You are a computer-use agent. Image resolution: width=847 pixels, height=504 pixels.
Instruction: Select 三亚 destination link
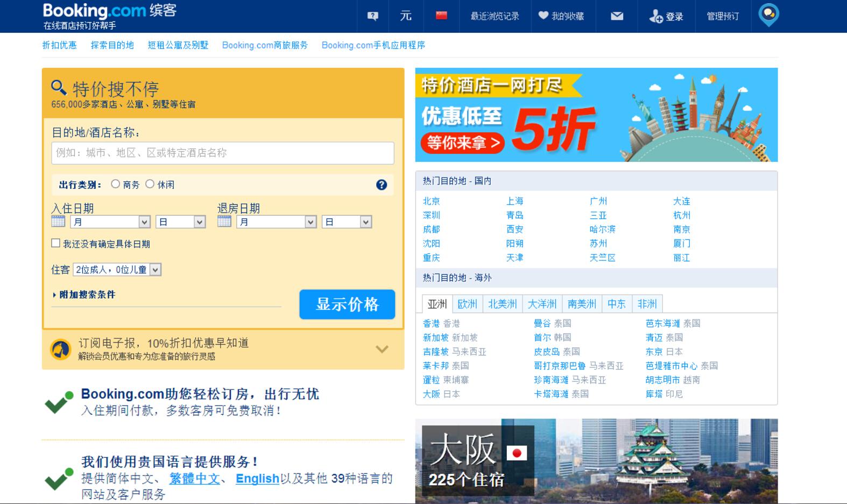(x=598, y=215)
